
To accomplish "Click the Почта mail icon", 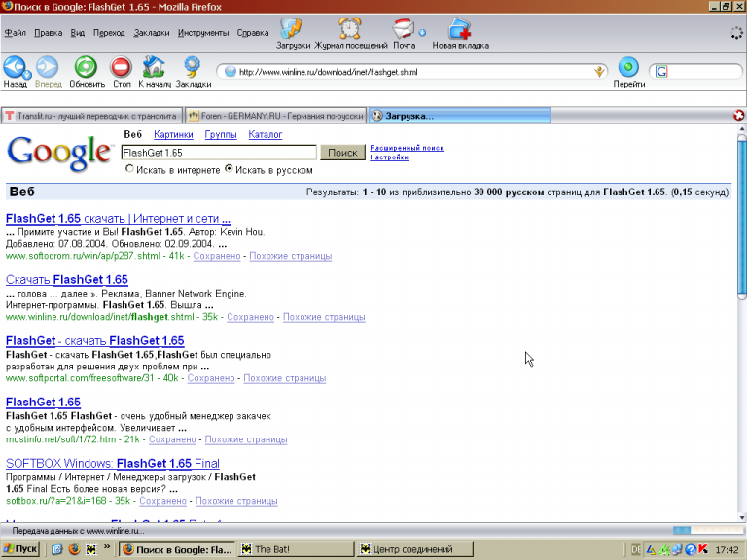I will pyautogui.click(x=404, y=28).
